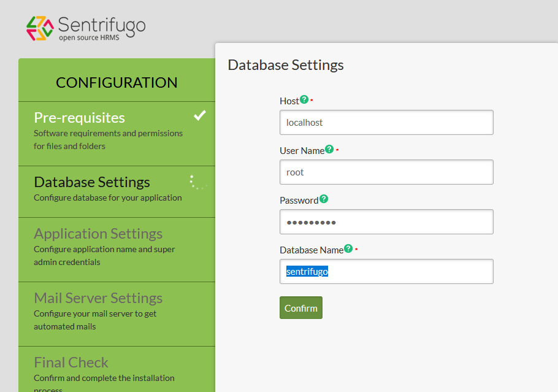The width and height of the screenshot is (558, 392).
Task: Switch to Mail Server Settings step
Action: pos(98,298)
